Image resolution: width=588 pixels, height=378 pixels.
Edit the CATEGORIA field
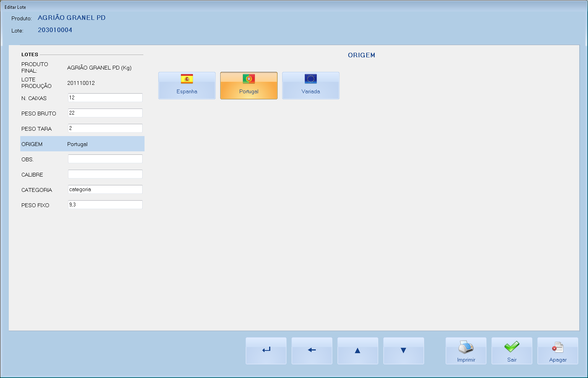tap(105, 190)
